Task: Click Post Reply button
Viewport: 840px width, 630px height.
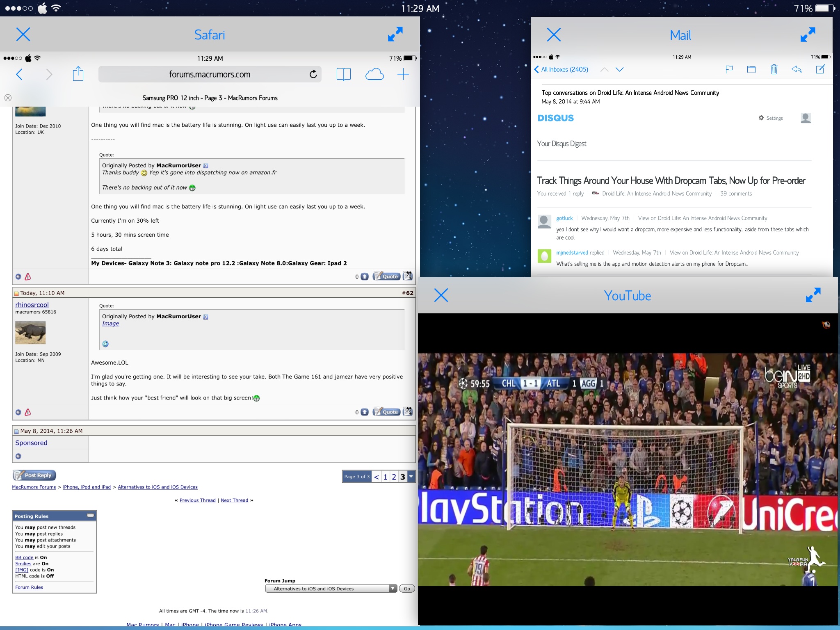Action: pos(34,475)
